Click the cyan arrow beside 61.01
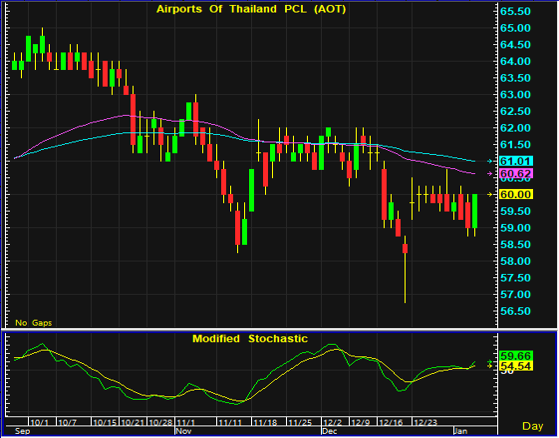Viewport: 559px width, 438px height. [490, 161]
